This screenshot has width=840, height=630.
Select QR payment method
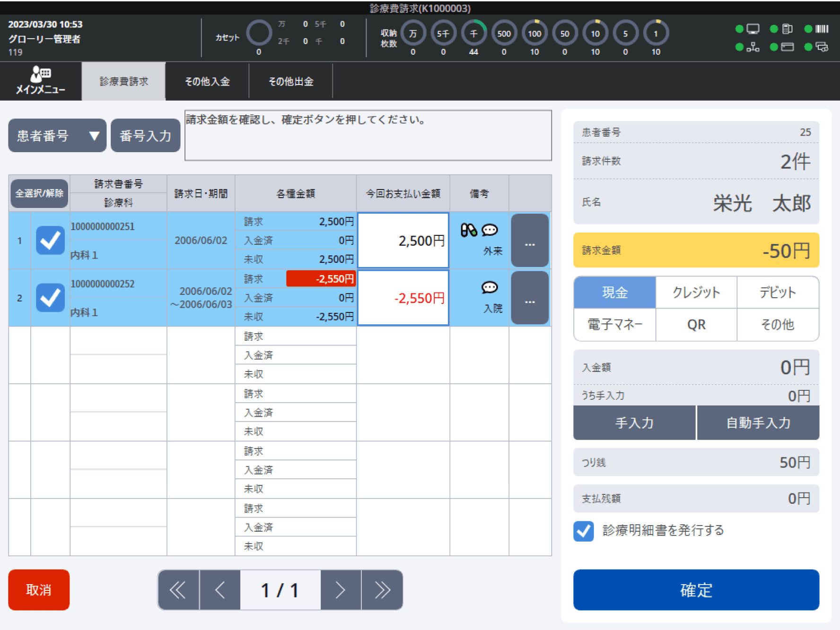[696, 325]
